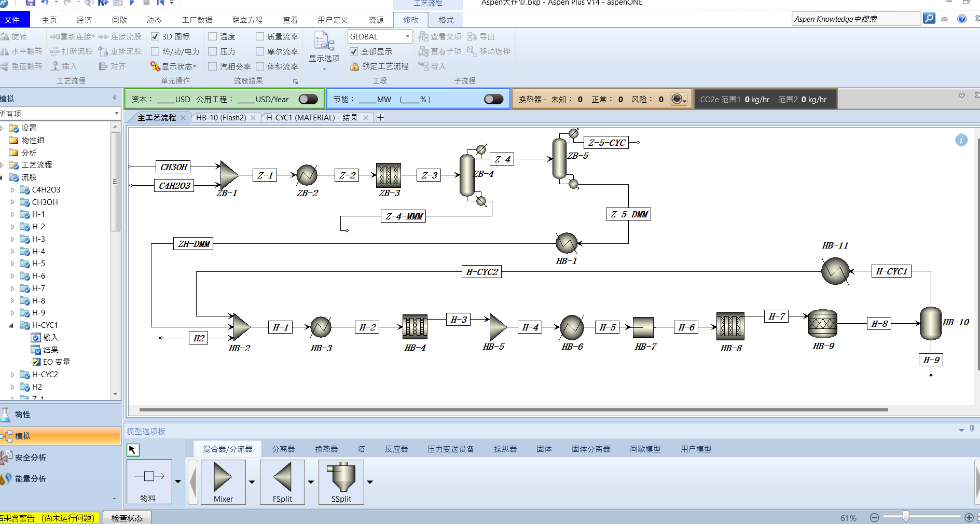This screenshot has height=524, width=980.
Task: Select the HB-10 flash vessel block
Action: pyautogui.click(x=931, y=323)
